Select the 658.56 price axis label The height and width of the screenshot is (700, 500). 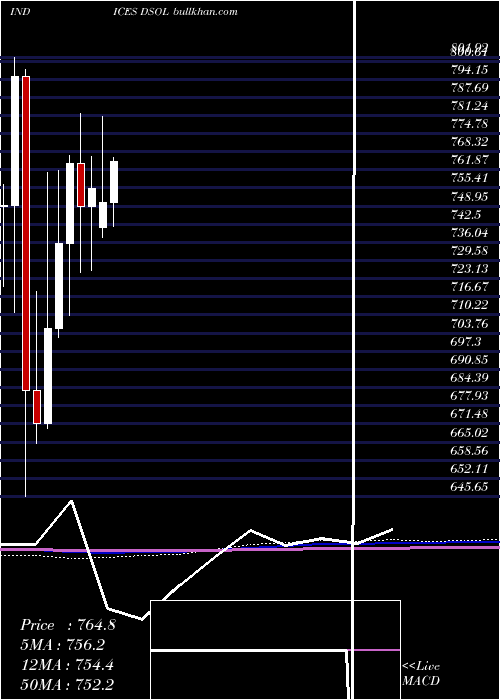[x=470, y=450]
